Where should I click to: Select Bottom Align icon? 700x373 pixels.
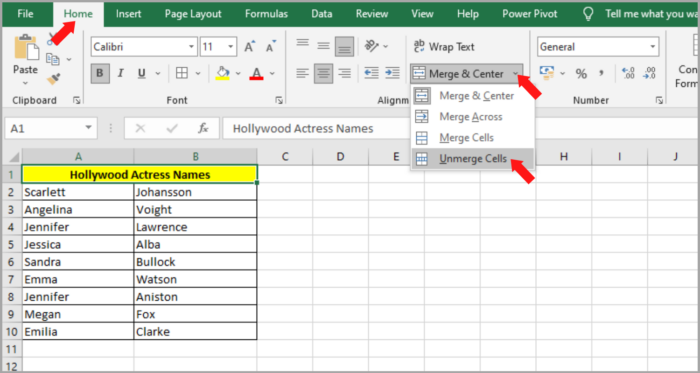[x=344, y=46]
